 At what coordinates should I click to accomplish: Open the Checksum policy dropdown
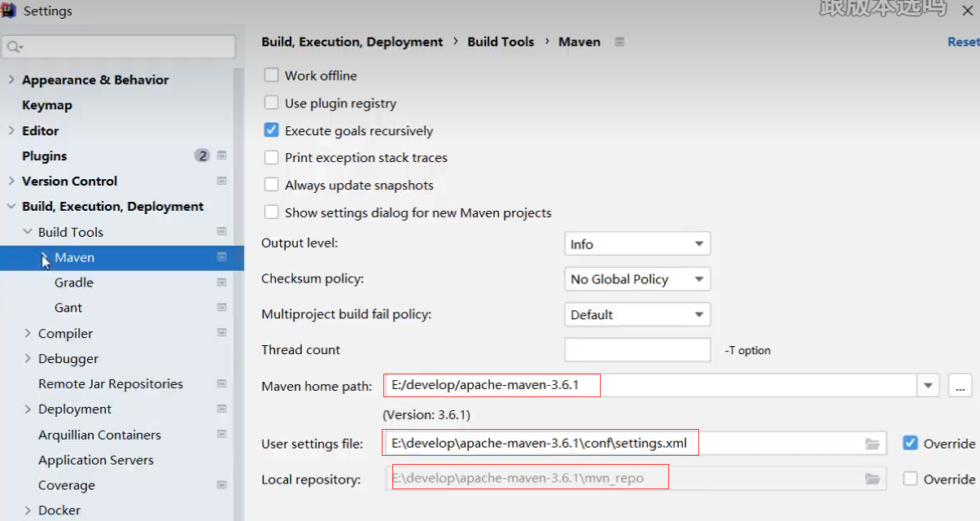click(637, 279)
